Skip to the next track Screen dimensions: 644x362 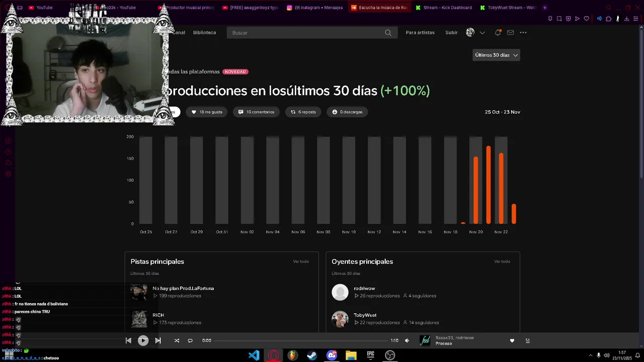pyautogui.click(x=157, y=340)
